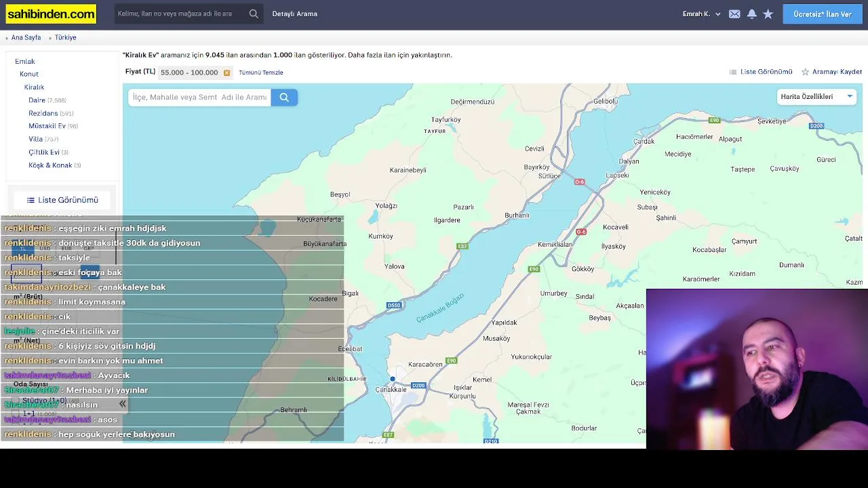The height and width of the screenshot is (488, 868).
Task: Click the Burhanlı map label
Action: tap(517, 216)
